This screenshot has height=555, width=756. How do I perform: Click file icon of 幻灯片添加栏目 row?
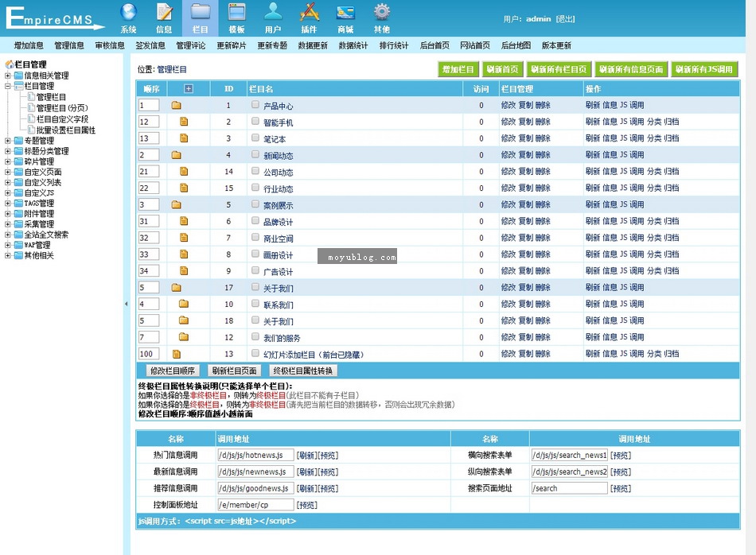click(x=177, y=354)
